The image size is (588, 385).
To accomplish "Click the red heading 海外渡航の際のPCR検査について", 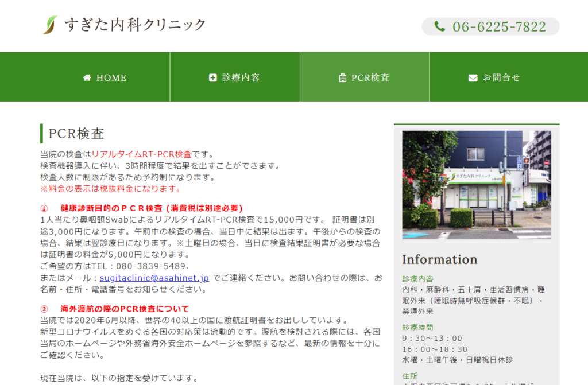I will [x=125, y=309].
